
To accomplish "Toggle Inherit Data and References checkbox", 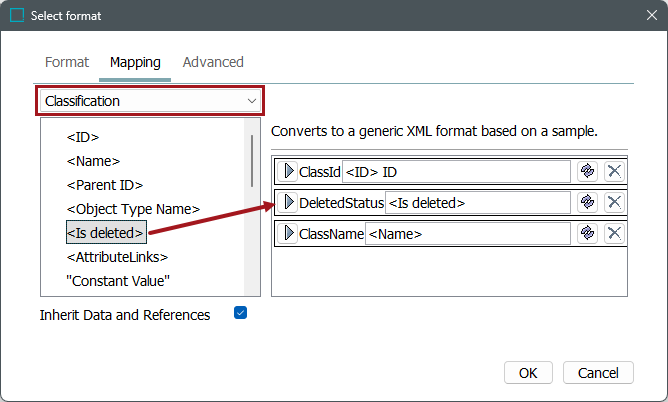I will 240,313.
